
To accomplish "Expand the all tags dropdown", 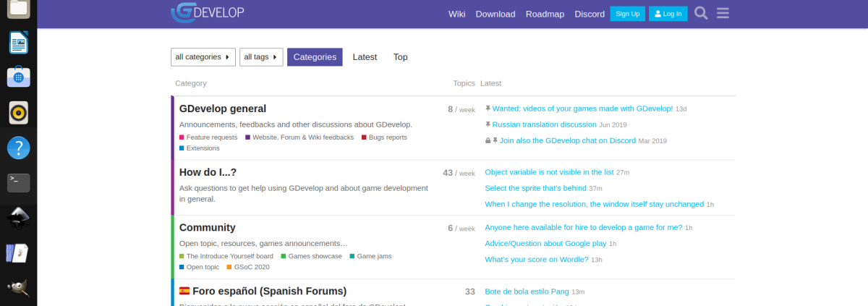I will pyautogui.click(x=261, y=57).
